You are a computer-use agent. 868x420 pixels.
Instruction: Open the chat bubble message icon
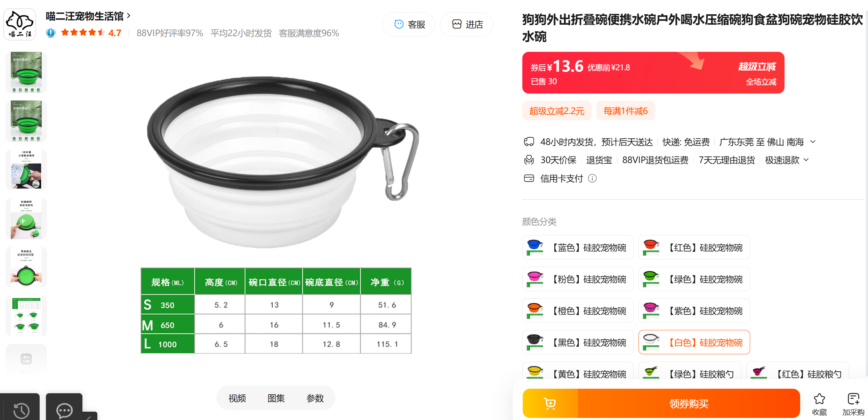coord(64,410)
